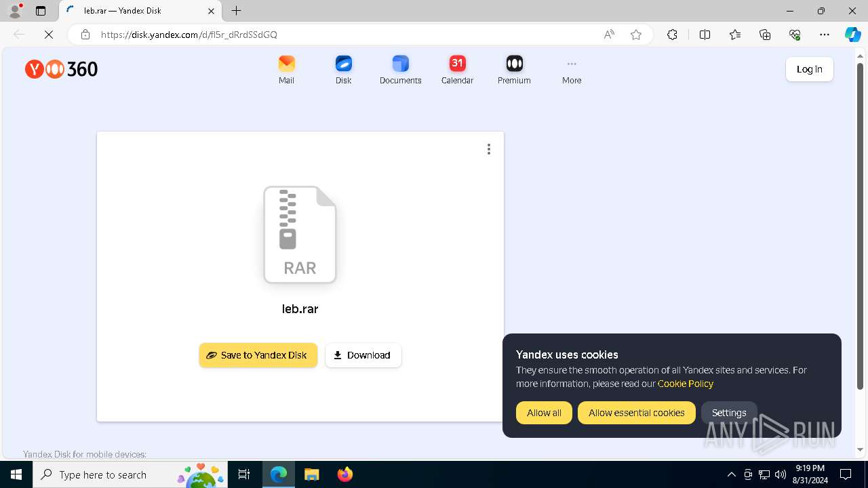Open Firefox from taskbar
Viewport: 868px width, 488px height.
pyautogui.click(x=344, y=474)
